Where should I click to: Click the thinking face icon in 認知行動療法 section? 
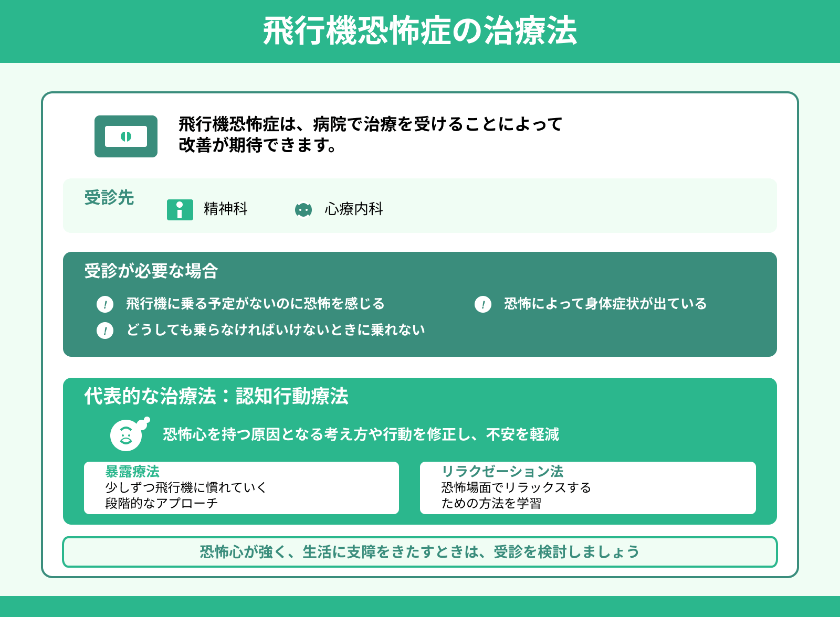point(129,434)
